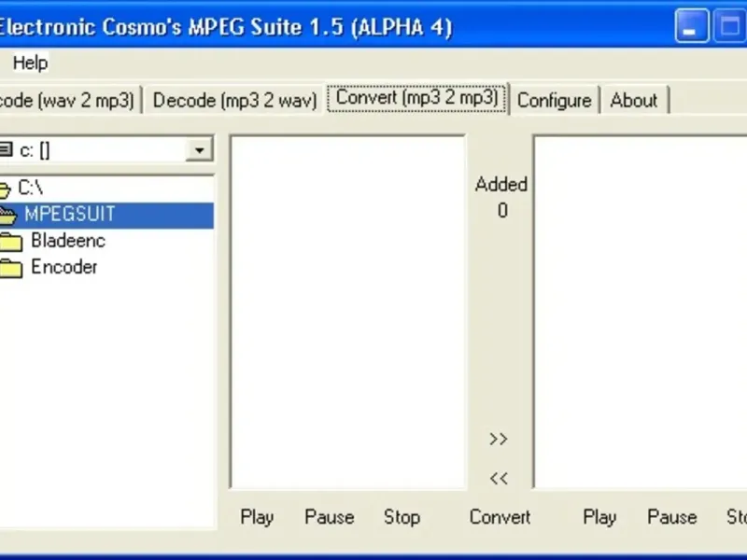Screen dimensions: 747x560
Task: Click the Encoder folder icon
Action: 11,268
